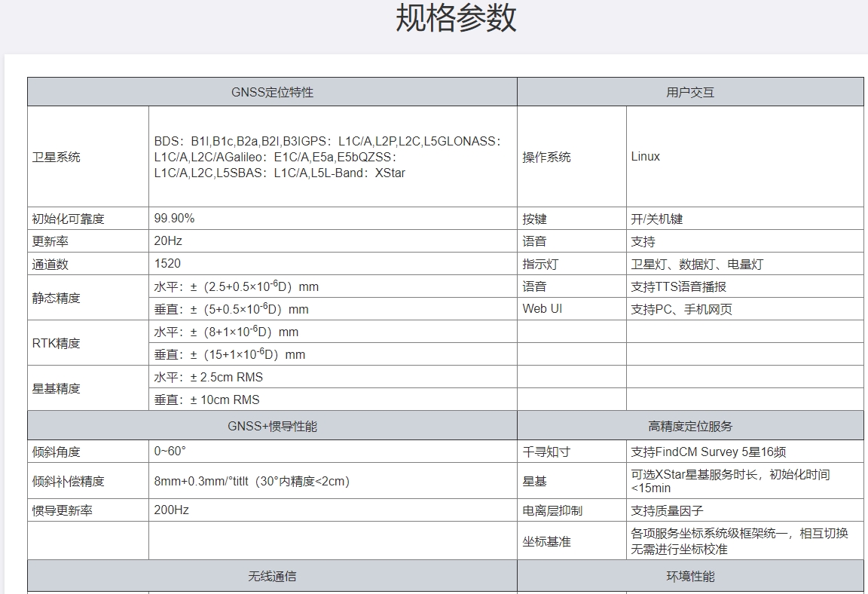Select the 1520 channel count value

point(167,264)
